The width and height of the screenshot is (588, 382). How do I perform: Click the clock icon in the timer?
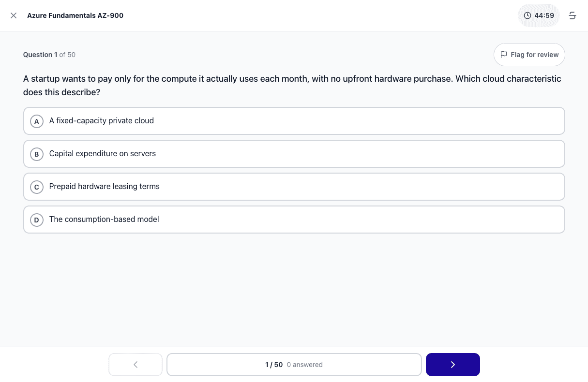tap(528, 15)
